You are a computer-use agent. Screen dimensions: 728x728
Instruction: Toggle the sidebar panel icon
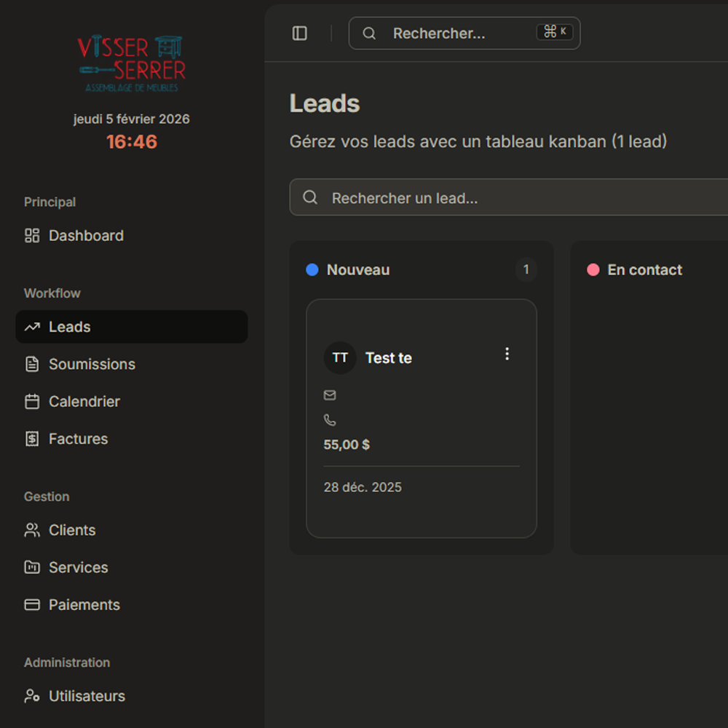tap(300, 33)
